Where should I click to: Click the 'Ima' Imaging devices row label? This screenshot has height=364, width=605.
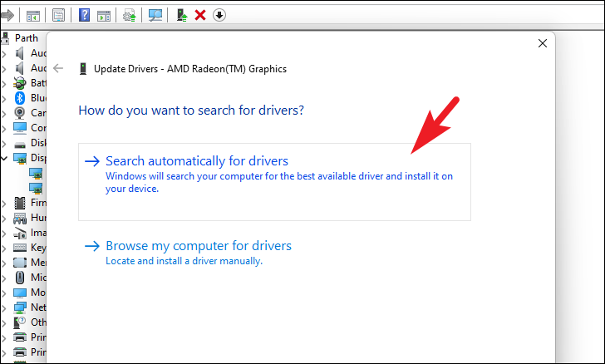pos(38,233)
